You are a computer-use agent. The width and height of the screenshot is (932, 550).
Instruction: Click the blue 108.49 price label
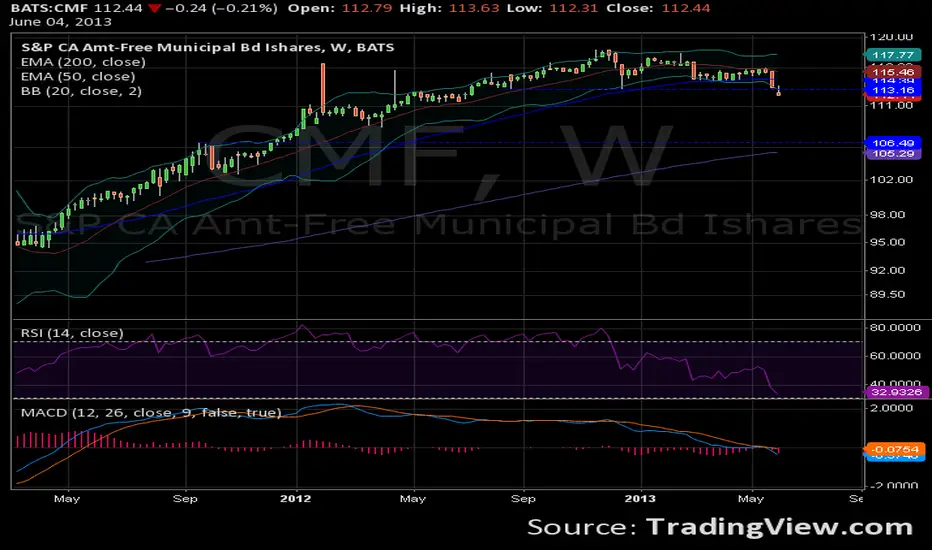tap(892, 143)
